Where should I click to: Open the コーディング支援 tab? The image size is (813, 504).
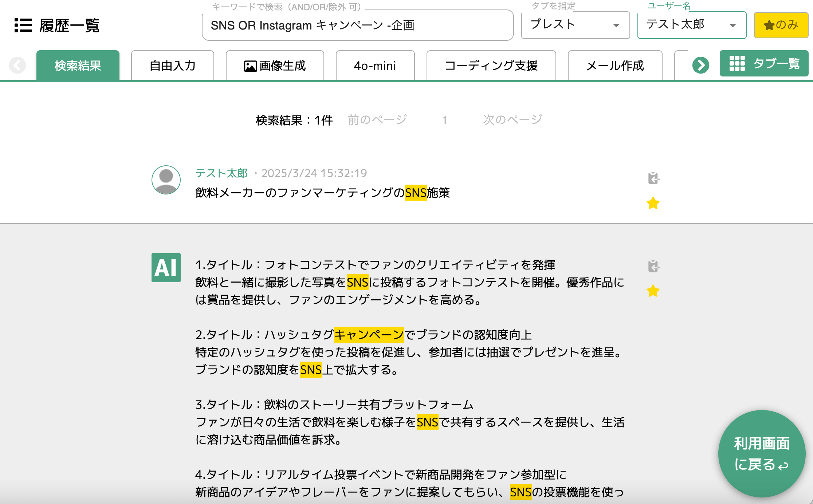click(491, 66)
